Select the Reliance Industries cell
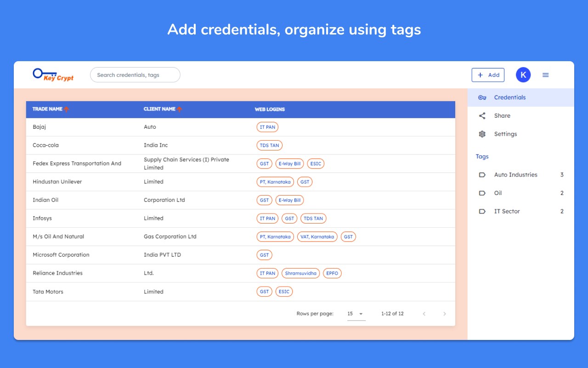The width and height of the screenshot is (588, 368). pyautogui.click(x=57, y=274)
